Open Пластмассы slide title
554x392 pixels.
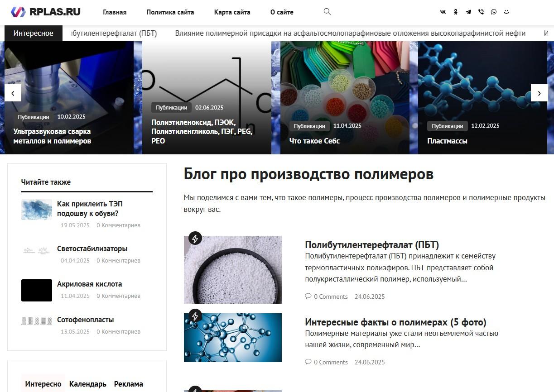447,141
